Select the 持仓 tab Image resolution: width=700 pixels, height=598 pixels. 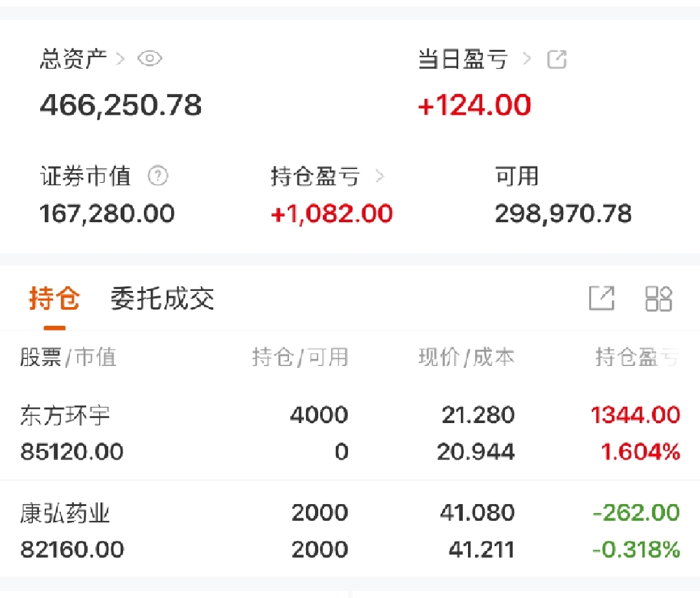coord(54,299)
